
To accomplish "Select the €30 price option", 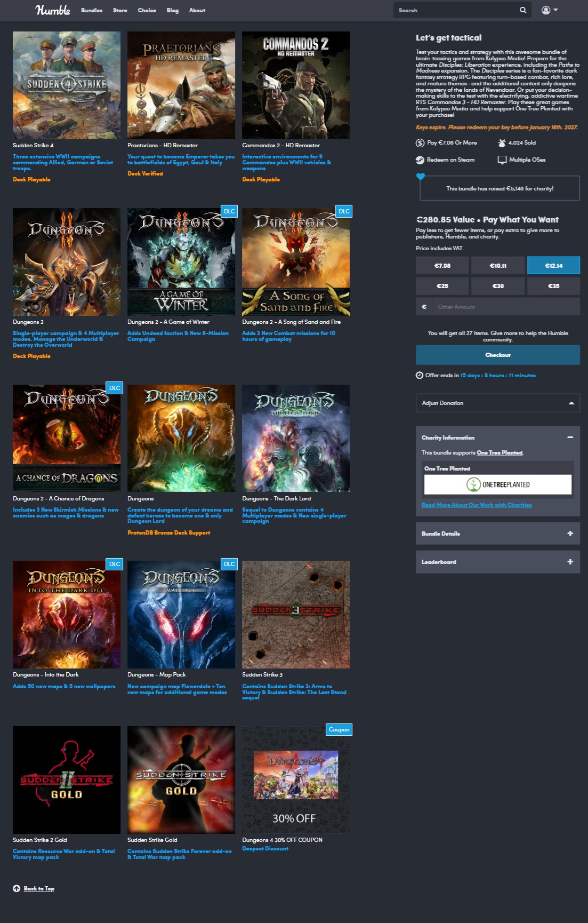I will pyautogui.click(x=498, y=286).
